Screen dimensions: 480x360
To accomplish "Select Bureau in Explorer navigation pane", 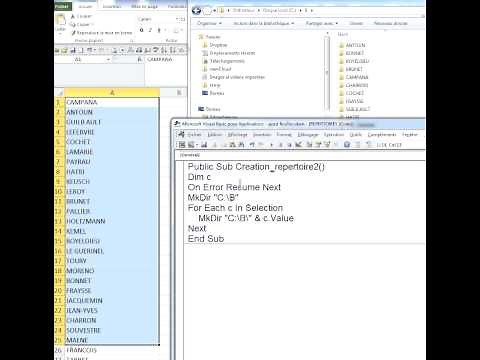I will (x=213, y=93).
